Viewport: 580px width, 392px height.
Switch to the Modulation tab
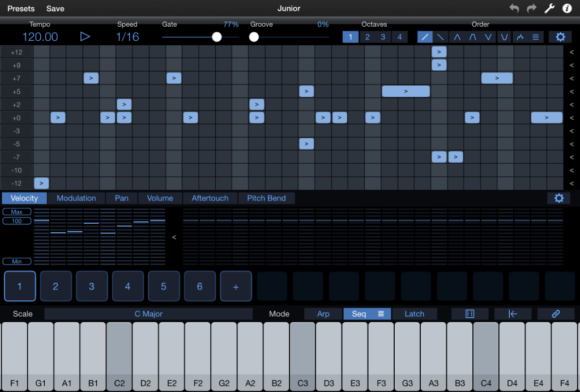pyautogui.click(x=76, y=198)
